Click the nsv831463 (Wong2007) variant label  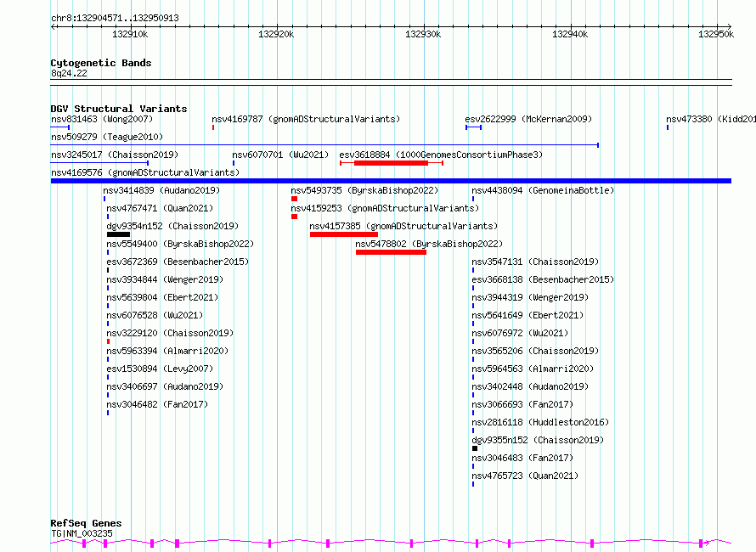102,119
